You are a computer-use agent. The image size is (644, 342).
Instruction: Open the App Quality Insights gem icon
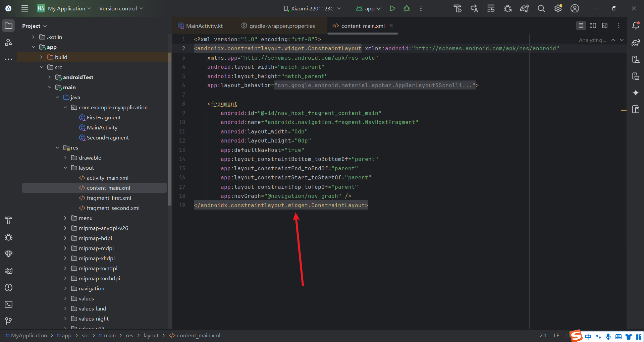(x=9, y=254)
